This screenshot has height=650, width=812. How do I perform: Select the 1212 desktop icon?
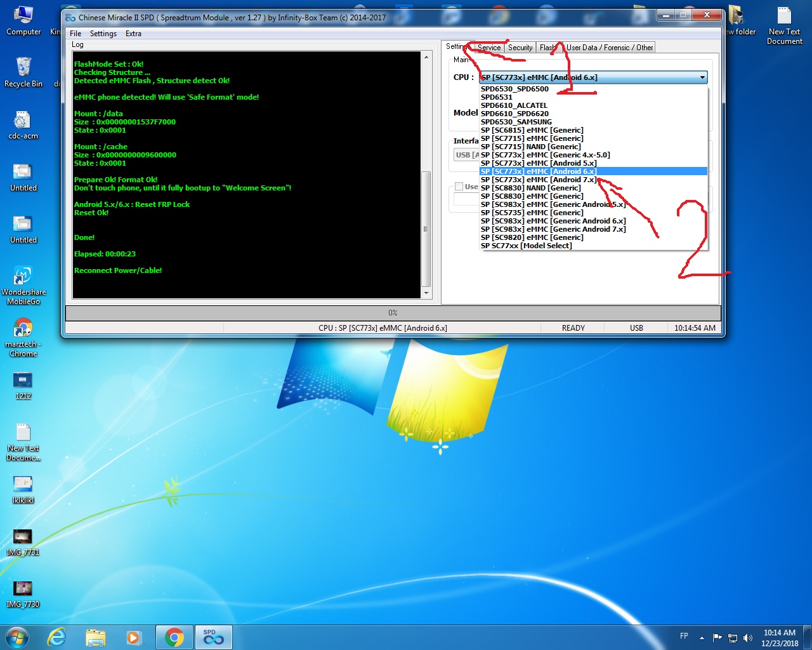[x=23, y=385]
